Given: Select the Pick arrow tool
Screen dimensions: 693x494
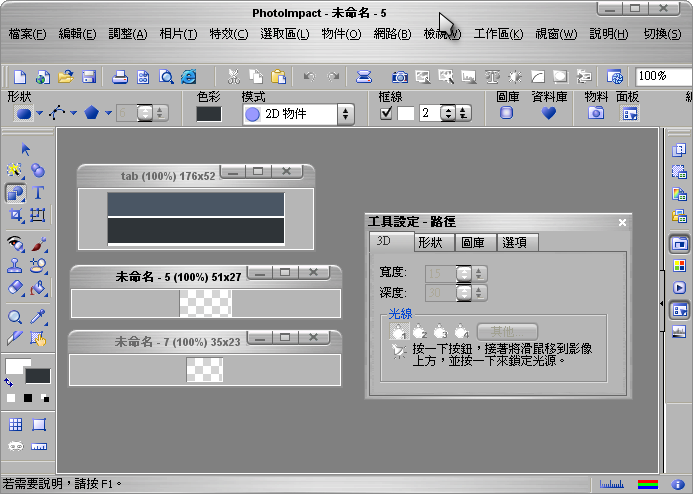Looking at the screenshot, I should tap(25, 149).
